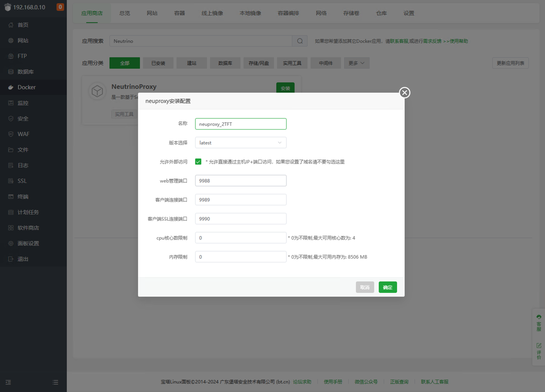Click the NeutrinoProxy cube app icon
The width and height of the screenshot is (545, 392).
tap(97, 91)
